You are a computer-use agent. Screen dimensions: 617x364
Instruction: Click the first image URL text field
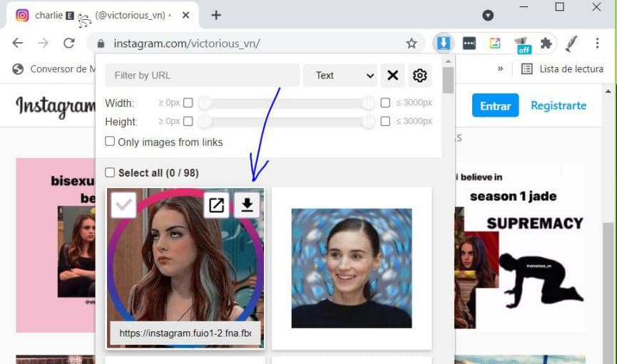185,333
